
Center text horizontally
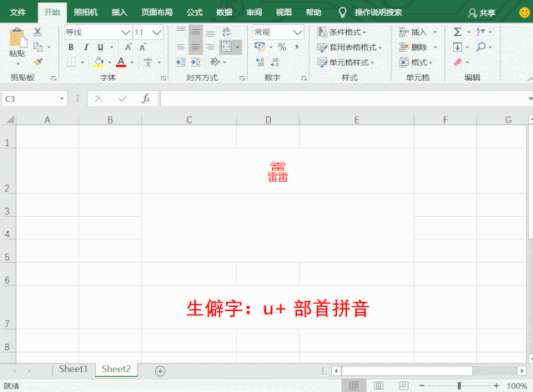(x=195, y=48)
